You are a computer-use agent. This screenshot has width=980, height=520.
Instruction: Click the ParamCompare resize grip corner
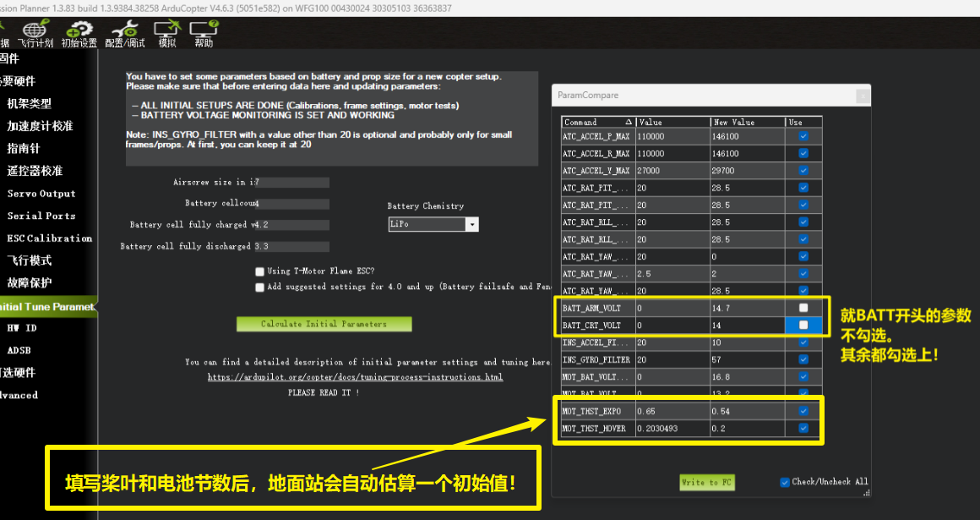(x=865, y=491)
